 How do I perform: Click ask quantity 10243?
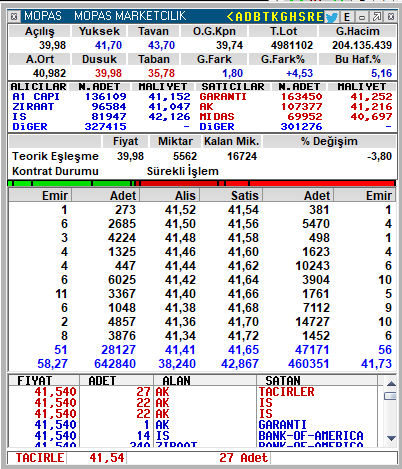312,266
